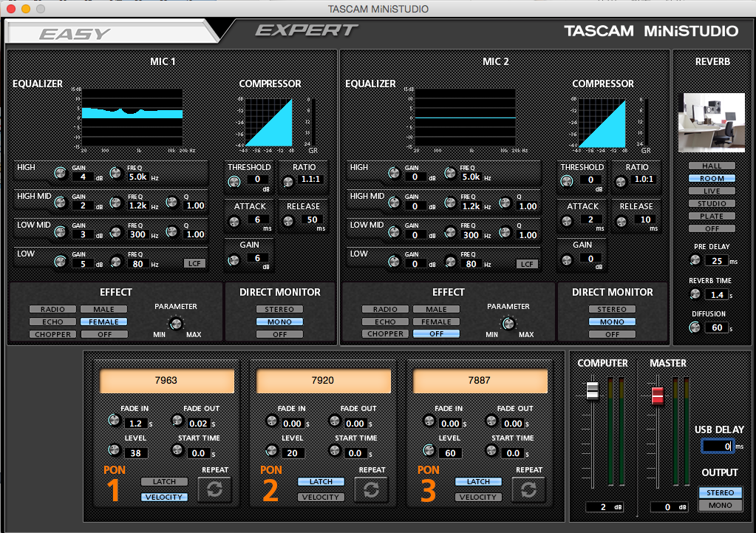Click the reverb pre delay value 25
Screen dimensions: 756x533
717,260
